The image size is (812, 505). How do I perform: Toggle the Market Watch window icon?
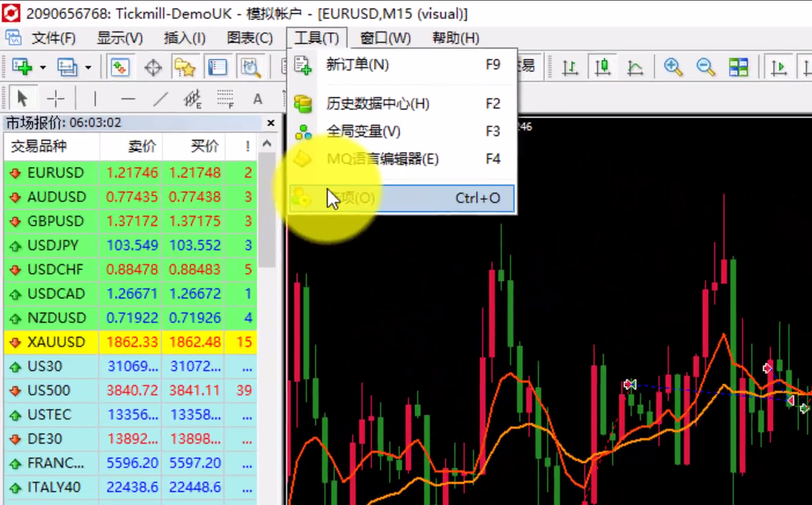click(x=119, y=67)
